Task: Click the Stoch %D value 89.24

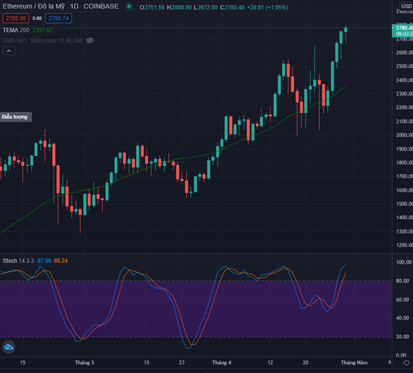Action: click(x=61, y=261)
